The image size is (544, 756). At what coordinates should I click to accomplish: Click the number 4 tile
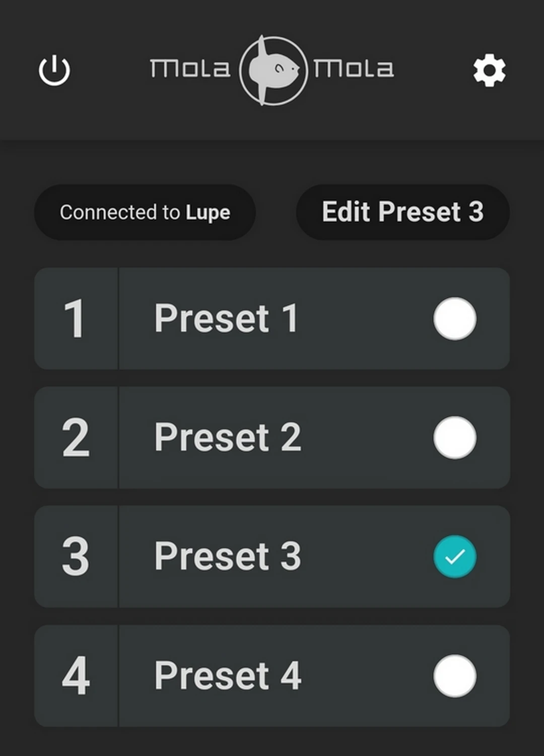pos(76,675)
